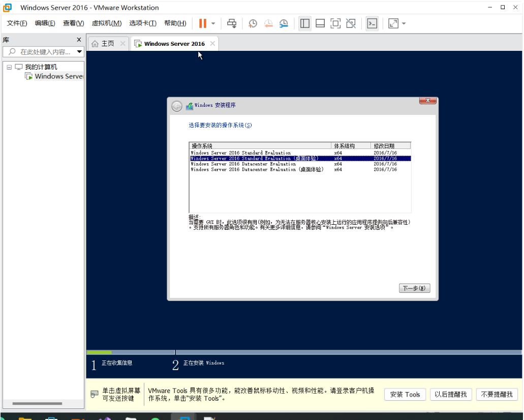Open the 帮助(H) menu
Screen dimensions: 524x420
point(175,23)
